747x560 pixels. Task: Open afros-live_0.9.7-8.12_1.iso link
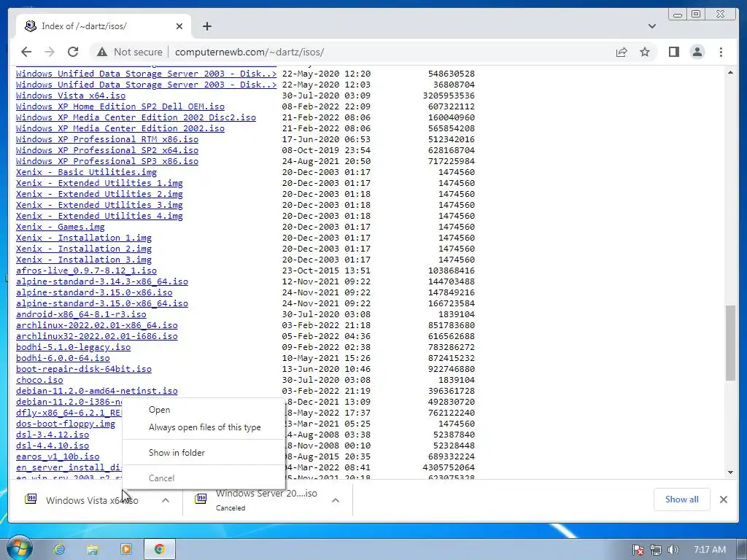86,271
